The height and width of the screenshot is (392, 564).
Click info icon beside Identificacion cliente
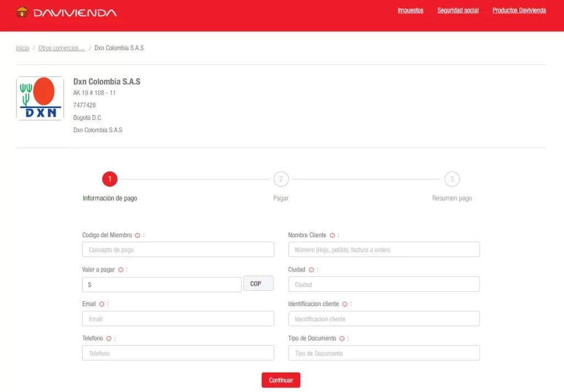[345, 304]
